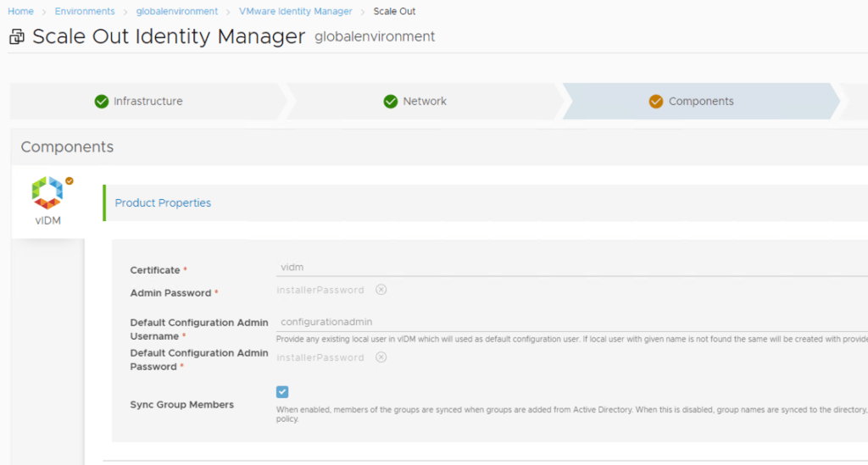Open the Home breadcrumb link
This screenshot has height=465, width=868.
pos(20,12)
